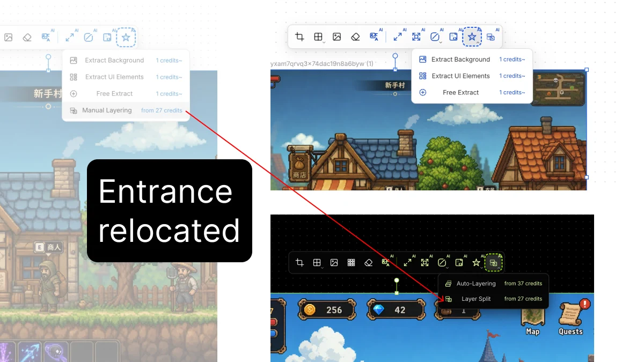644x362 pixels.
Task: Choose Free Extract in the light menu
Action: pyautogui.click(x=472, y=93)
